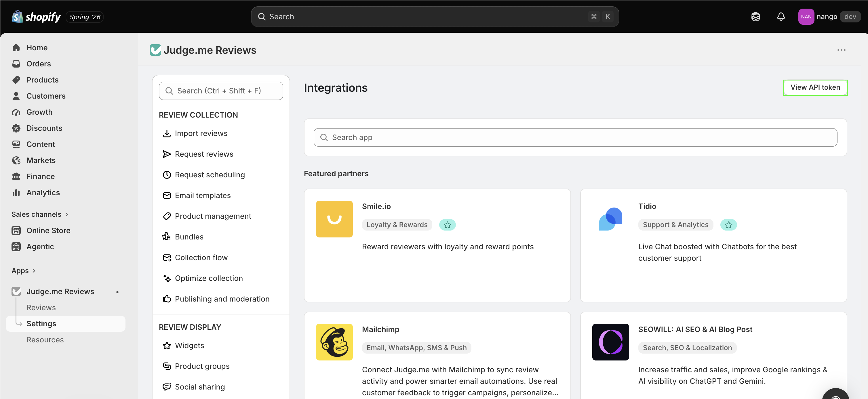The image size is (868, 399).
Task: Click the Products tag icon
Action: pyautogui.click(x=16, y=80)
